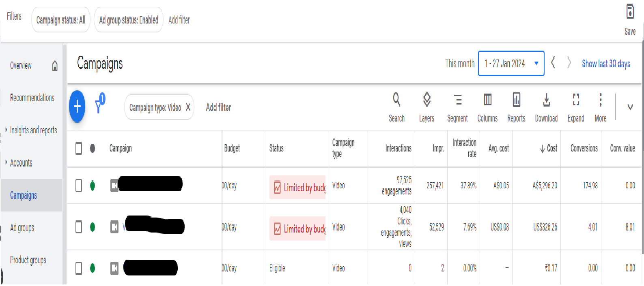Open the Reports icon
This screenshot has height=286, width=644.
coord(516,107)
